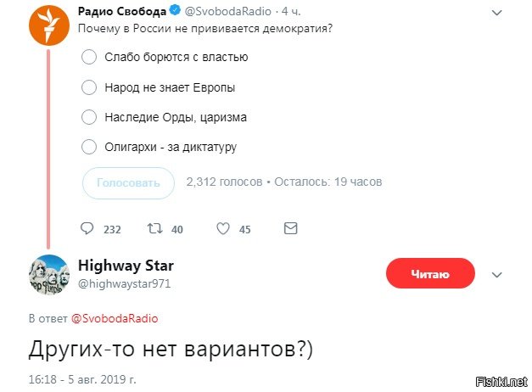
Task: Expand the Радио Свобода tweet options chevron
Action: click(498, 14)
